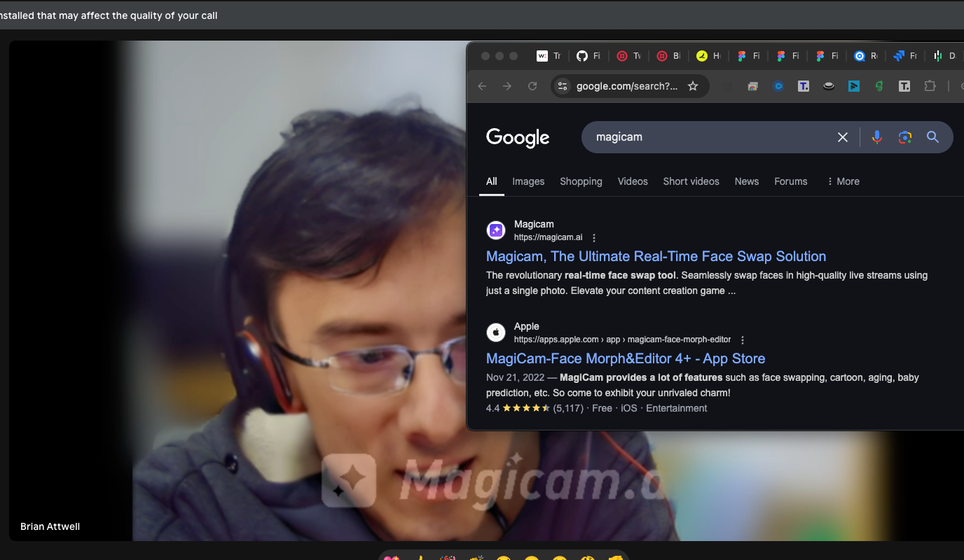Screen dimensions: 964x560
Task: Click the Apple result favicon
Action: (496, 332)
